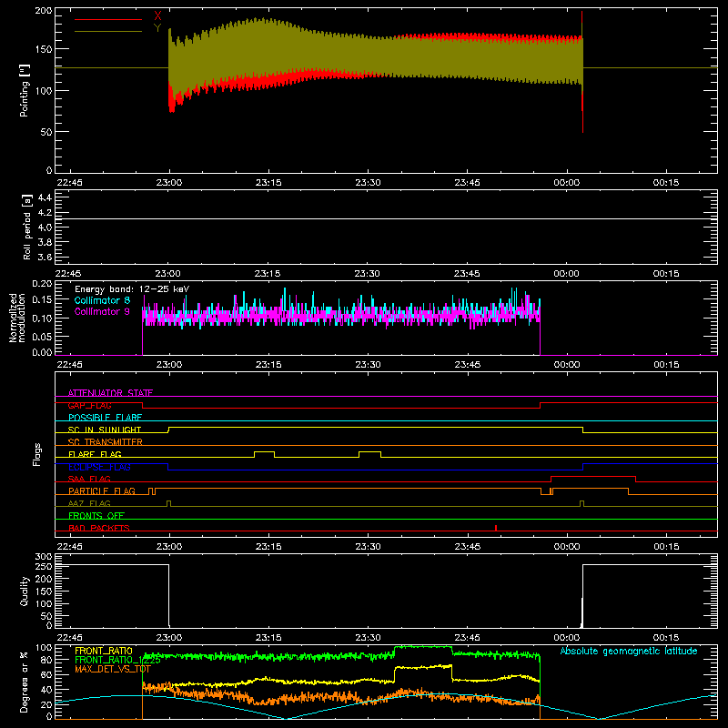Select the olive 'Y' legend label
Screen dimensions: 728x728
(x=157, y=28)
